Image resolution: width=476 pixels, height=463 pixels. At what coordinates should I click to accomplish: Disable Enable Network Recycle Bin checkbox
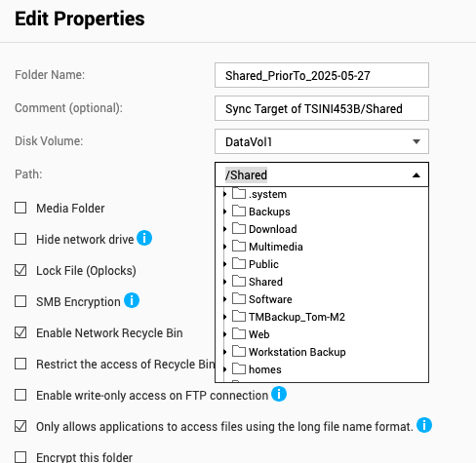tap(20, 332)
